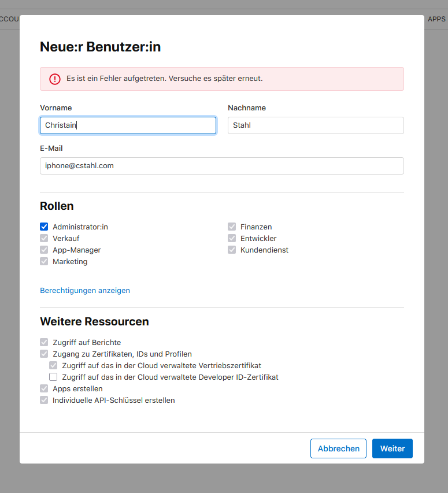The width and height of the screenshot is (448, 493).
Task: Enable cloud-managed Developer ID-Zertifikat access
Action: coord(53,377)
